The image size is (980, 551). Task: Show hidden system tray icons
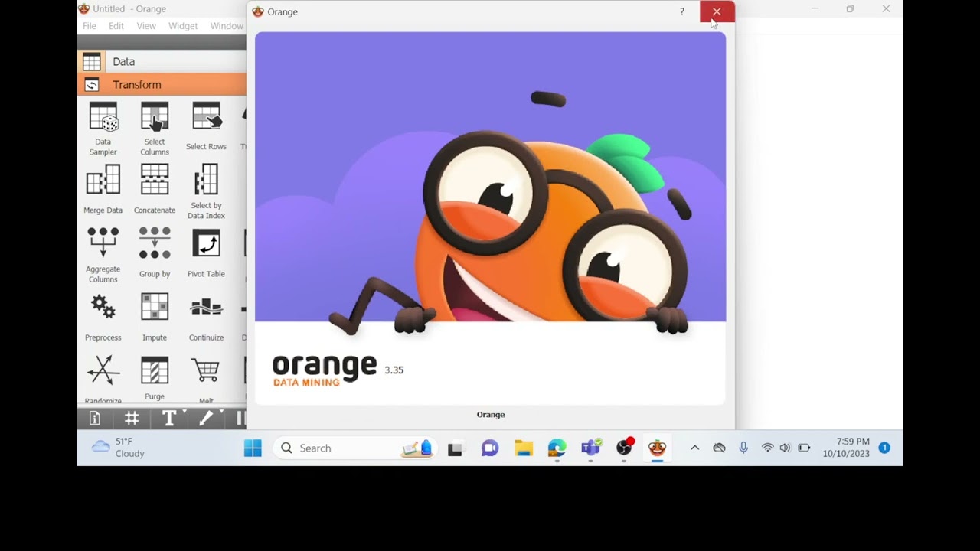(x=695, y=448)
